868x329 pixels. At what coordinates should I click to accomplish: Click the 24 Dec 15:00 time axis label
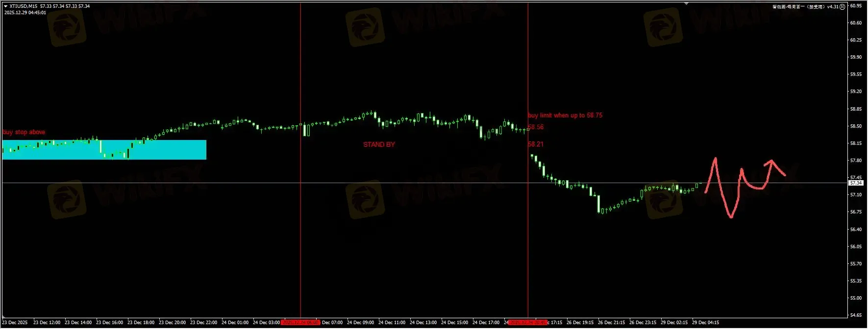click(454, 323)
